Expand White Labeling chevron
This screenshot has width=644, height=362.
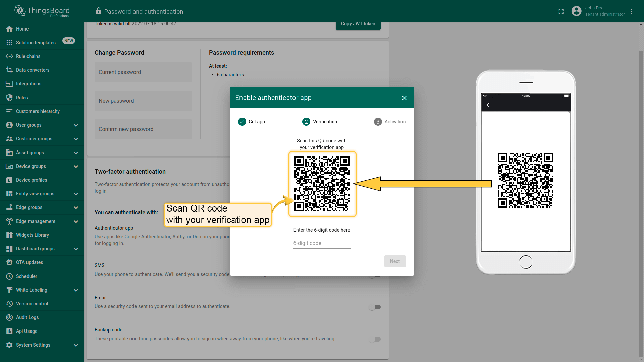coord(76,290)
